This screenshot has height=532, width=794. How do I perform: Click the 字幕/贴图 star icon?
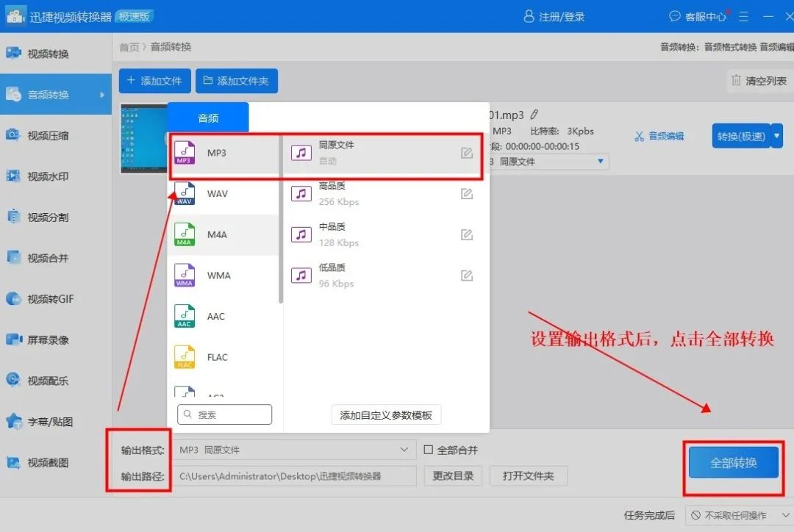click(x=14, y=420)
